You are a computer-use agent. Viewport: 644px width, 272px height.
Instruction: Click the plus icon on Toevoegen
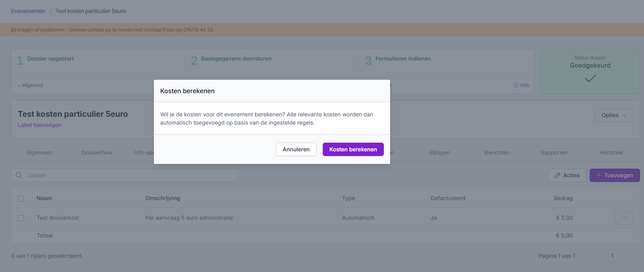click(599, 175)
